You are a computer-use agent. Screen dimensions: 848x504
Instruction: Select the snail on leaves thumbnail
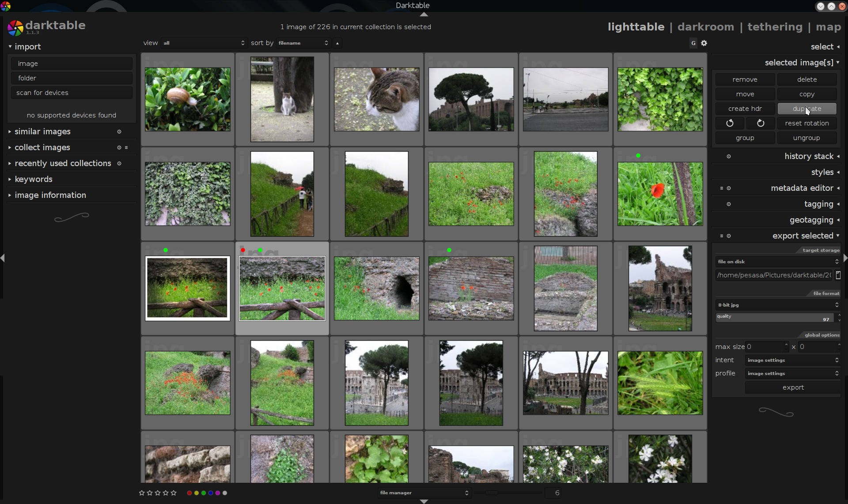point(188,99)
